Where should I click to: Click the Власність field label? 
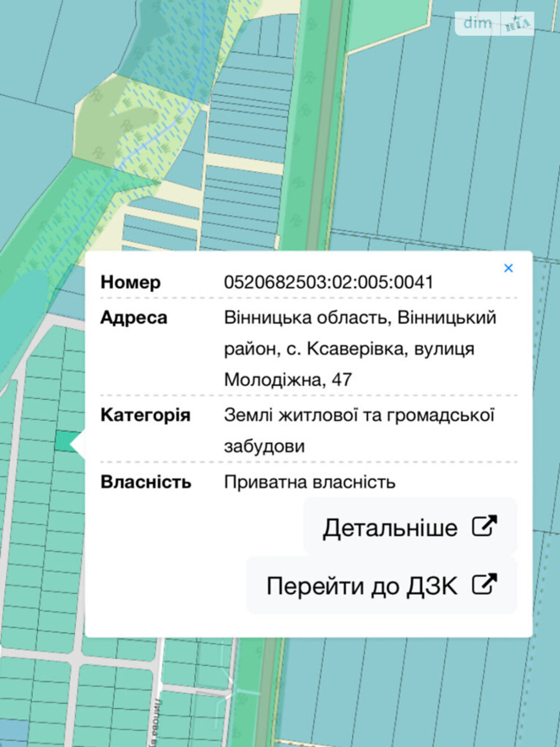(x=146, y=482)
